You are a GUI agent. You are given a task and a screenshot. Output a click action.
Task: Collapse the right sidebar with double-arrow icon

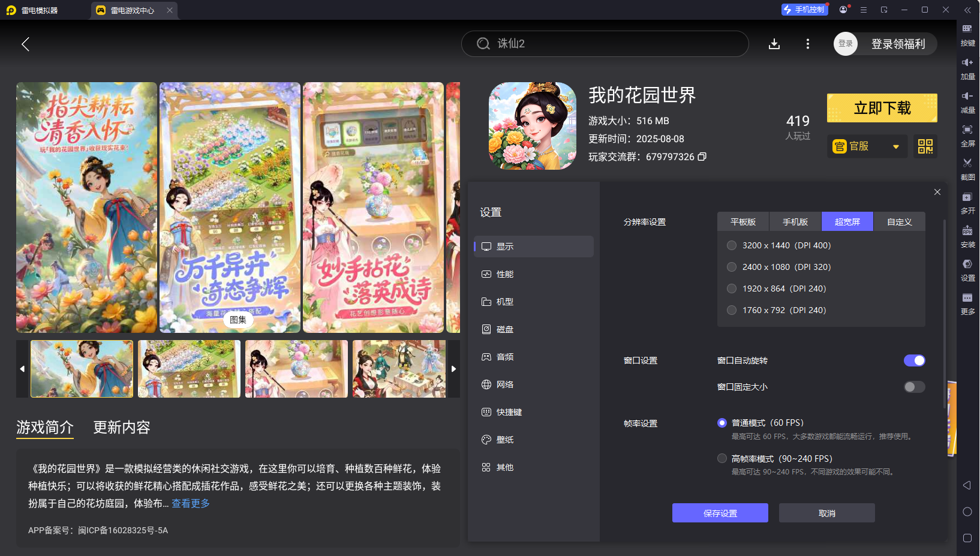coord(967,10)
